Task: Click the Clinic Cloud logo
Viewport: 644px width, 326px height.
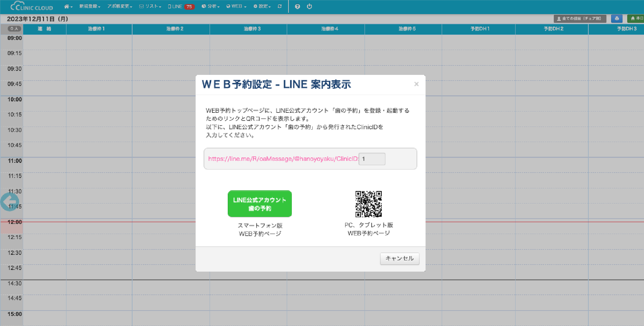Action: tap(32, 6)
